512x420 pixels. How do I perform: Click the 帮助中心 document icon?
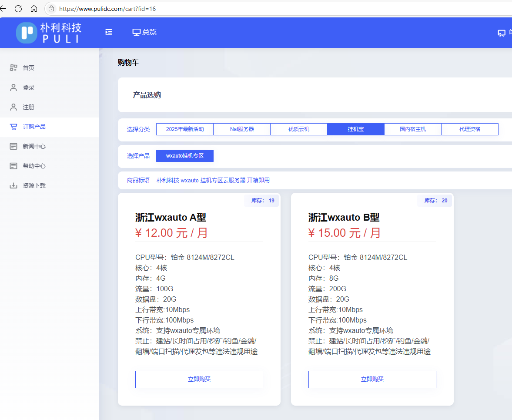tap(13, 166)
